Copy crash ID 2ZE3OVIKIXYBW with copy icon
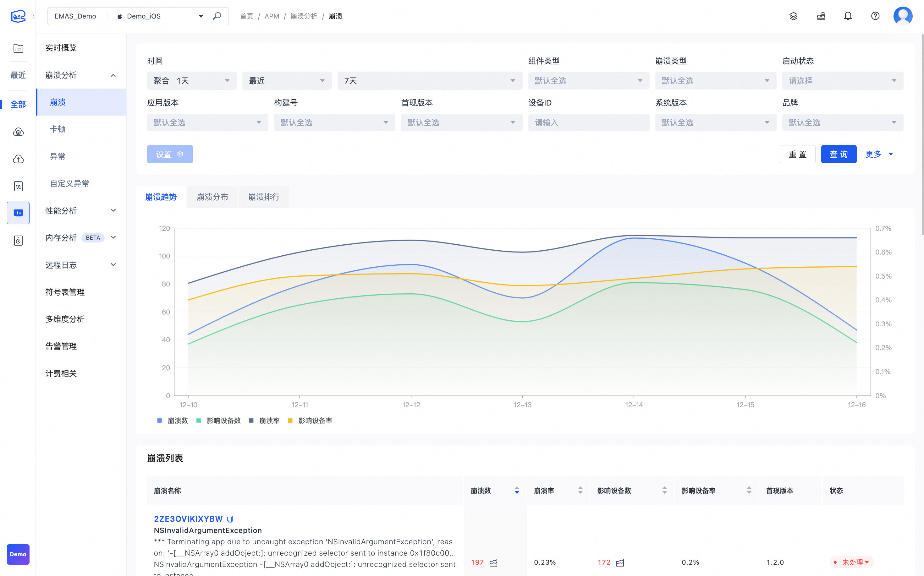Viewport: 924px width, 576px height. point(230,519)
